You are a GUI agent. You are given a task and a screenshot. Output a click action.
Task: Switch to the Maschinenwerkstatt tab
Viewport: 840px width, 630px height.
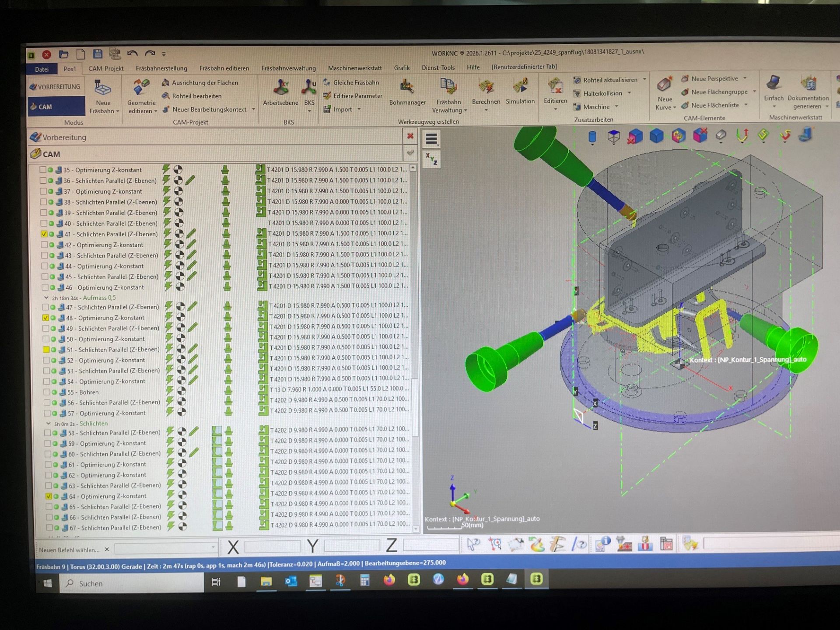pos(355,68)
